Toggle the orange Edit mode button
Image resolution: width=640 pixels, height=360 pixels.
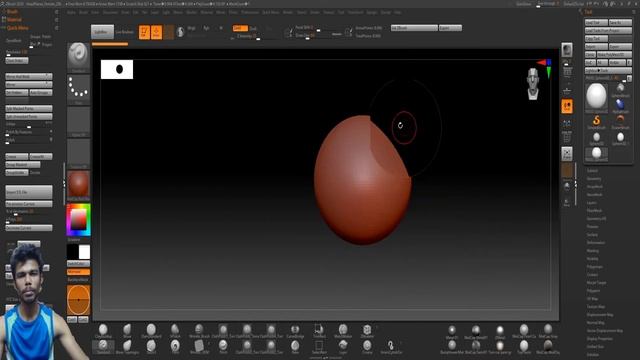pos(144,32)
